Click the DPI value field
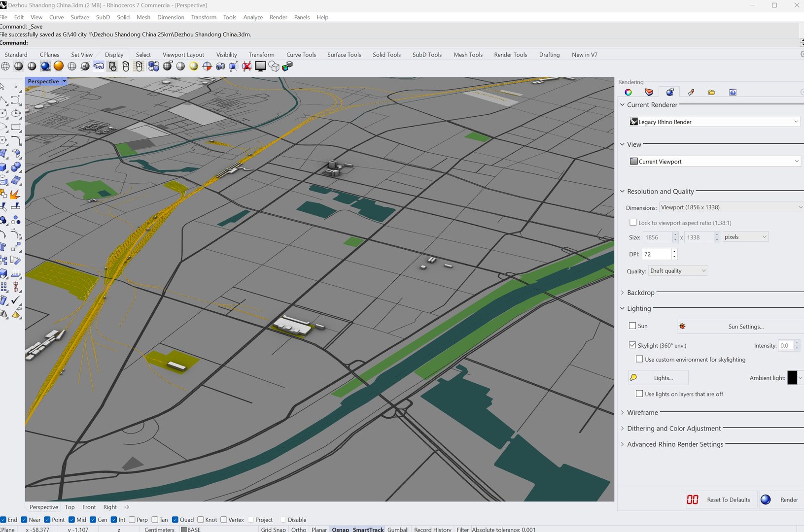The image size is (804, 532). [x=657, y=254]
